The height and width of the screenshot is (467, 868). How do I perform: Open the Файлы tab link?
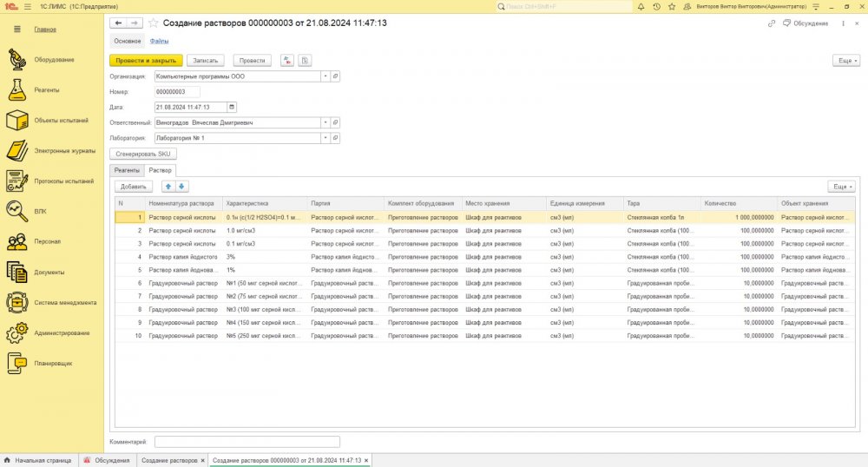160,41
